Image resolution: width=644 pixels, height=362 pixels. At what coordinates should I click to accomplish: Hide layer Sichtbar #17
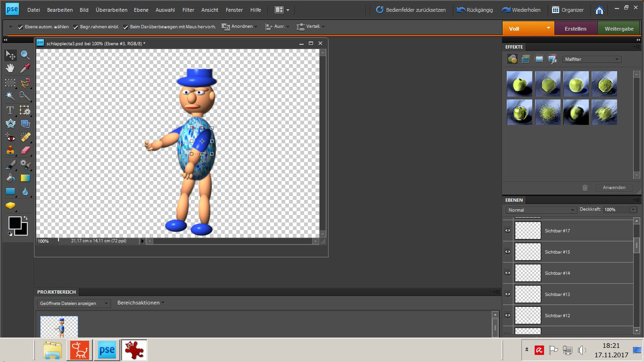pyautogui.click(x=508, y=230)
